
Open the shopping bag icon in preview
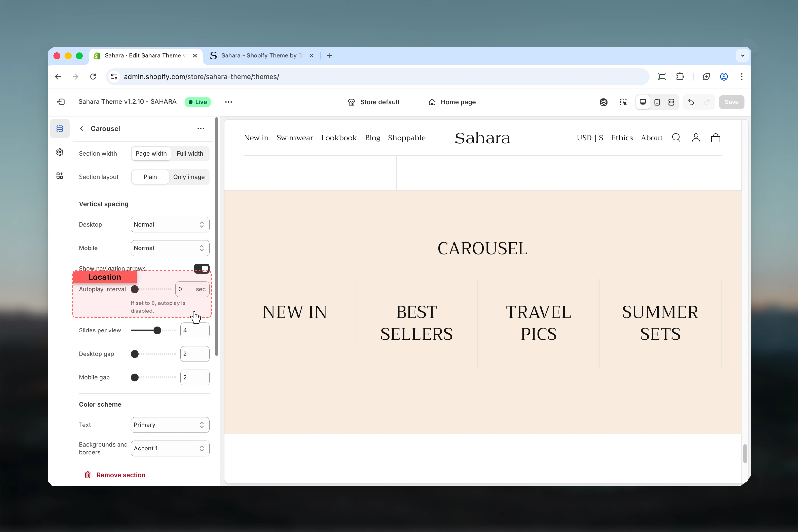716,138
